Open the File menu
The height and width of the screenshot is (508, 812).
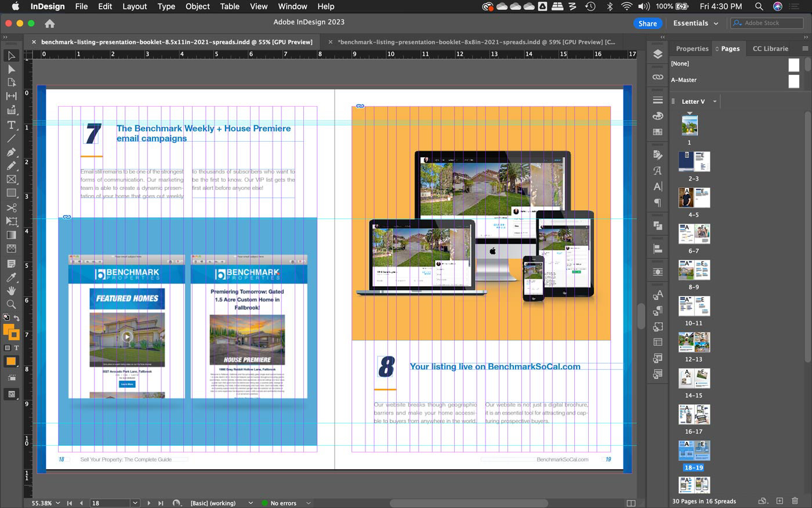[x=81, y=6]
